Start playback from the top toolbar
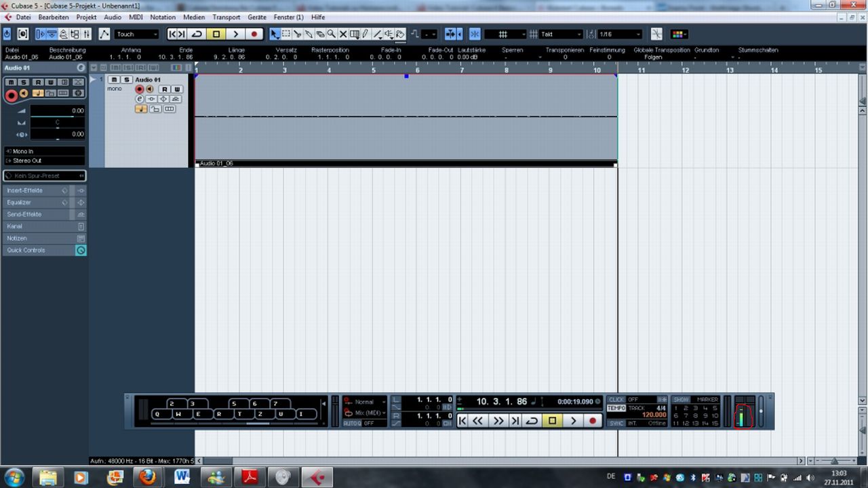868x488 pixels. pos(235,34)
